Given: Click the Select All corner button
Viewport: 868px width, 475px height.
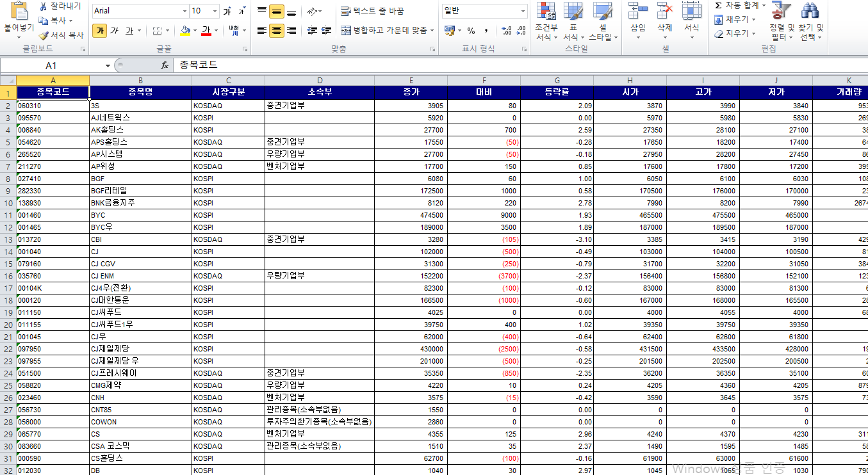Looking at the screenshot, I should point(8,80).
